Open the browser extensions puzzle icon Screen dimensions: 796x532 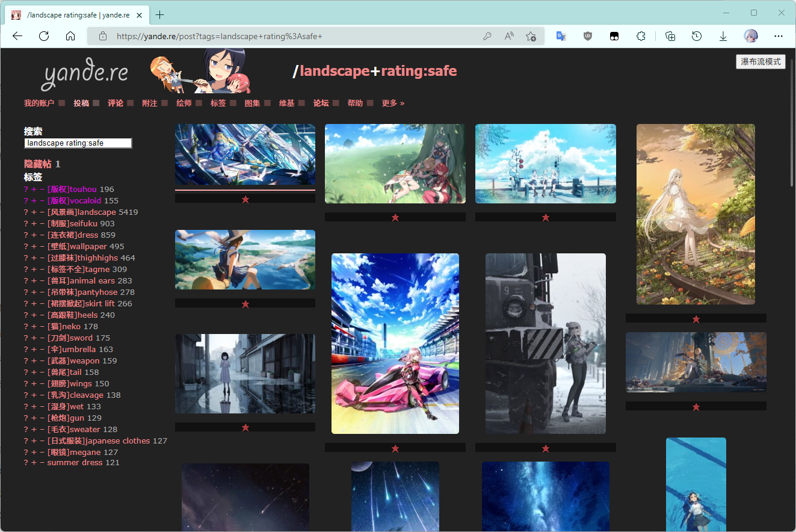641,36
